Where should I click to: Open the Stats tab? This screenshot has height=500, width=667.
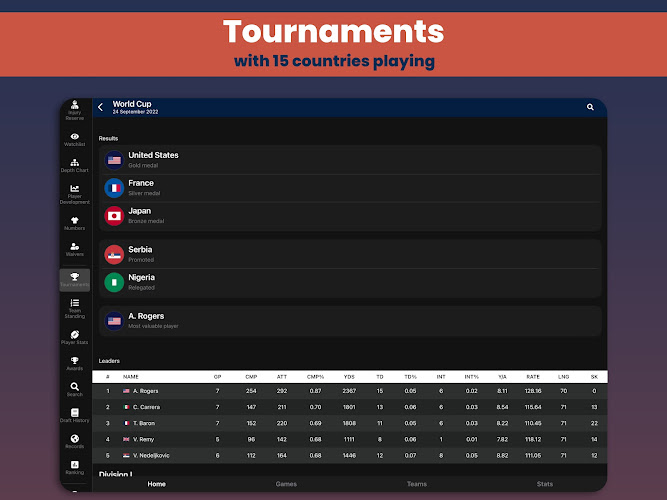544,484
